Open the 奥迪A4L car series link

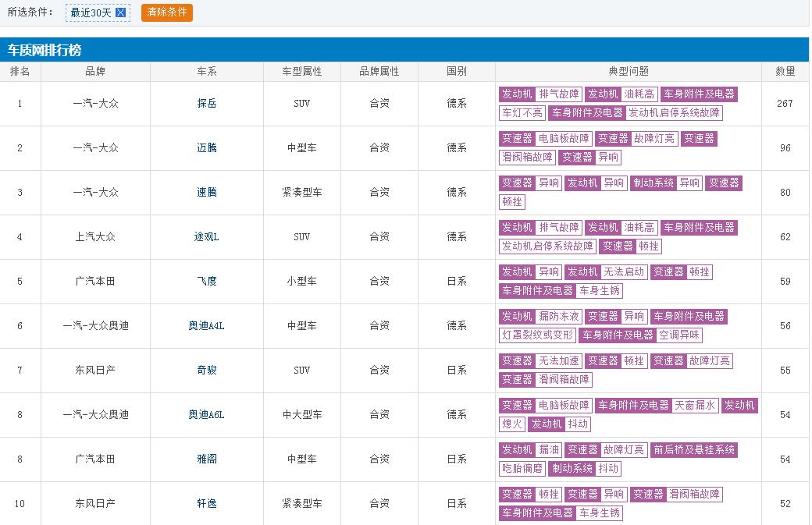207,326
